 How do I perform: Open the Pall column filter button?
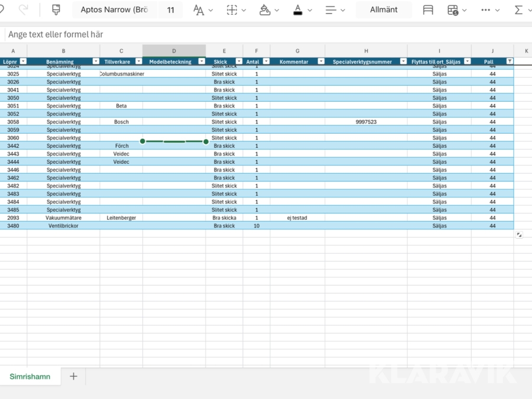click(x=510, y=61)
